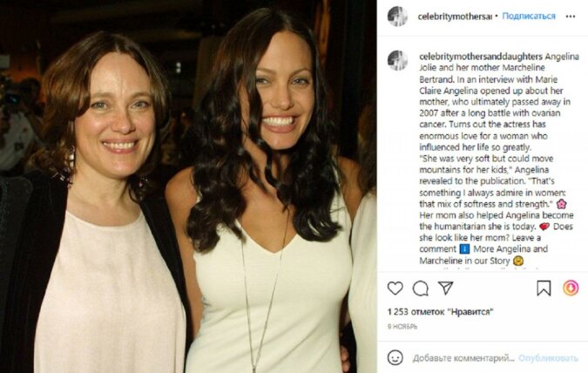Open the emoji picker smiley icon
The height and width of the screenshot is (373, 588).
click(x=395, y=357)
